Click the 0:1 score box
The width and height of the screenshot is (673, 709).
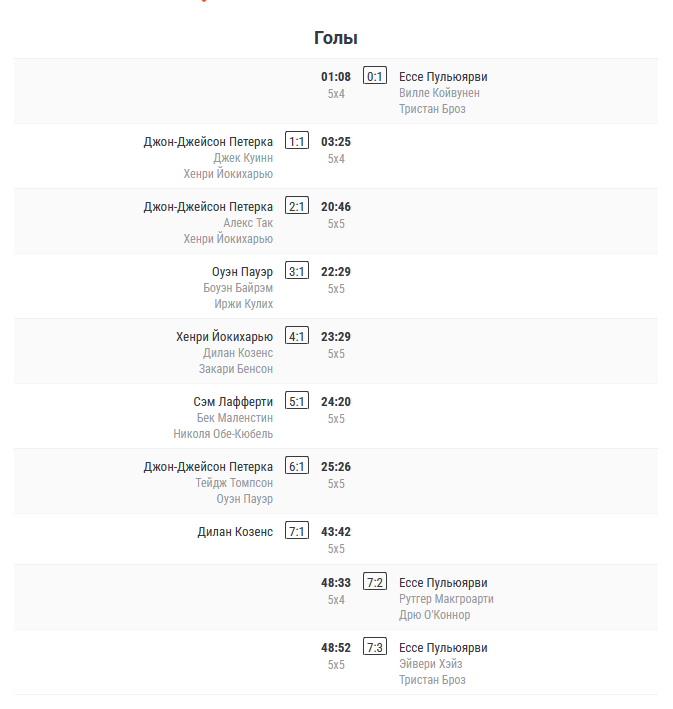coord(375,76)
